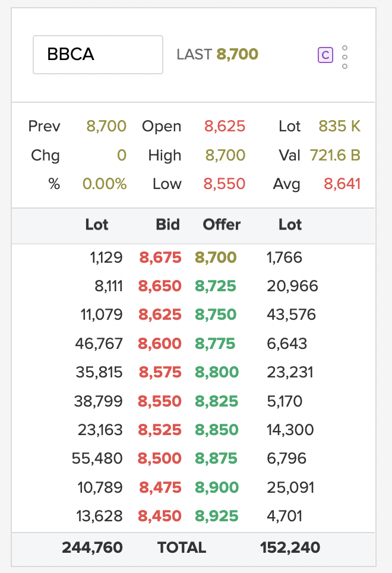Screen dimensions: 392x573
Task: Select offer price 8,925
Action: point(216,516)
